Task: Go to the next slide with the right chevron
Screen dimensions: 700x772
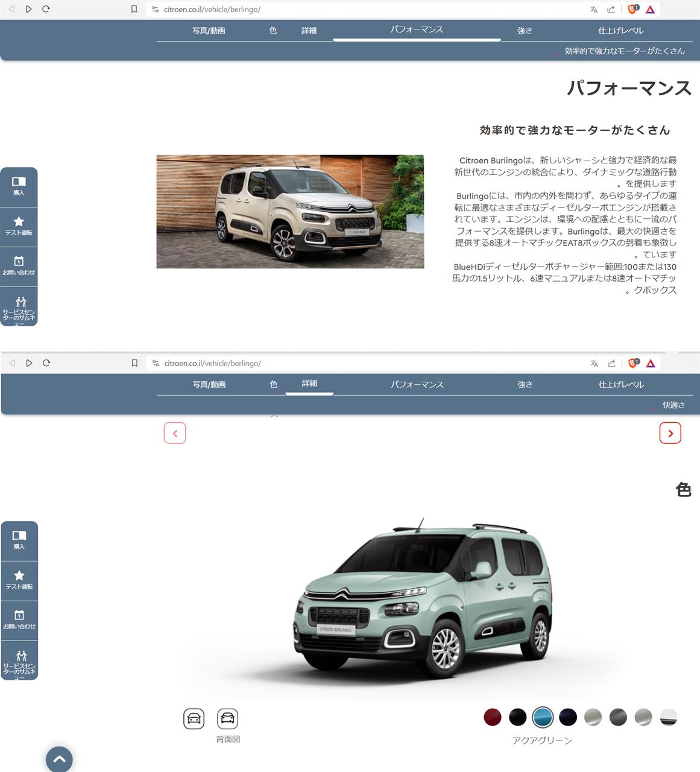Action: click(670, 433)
